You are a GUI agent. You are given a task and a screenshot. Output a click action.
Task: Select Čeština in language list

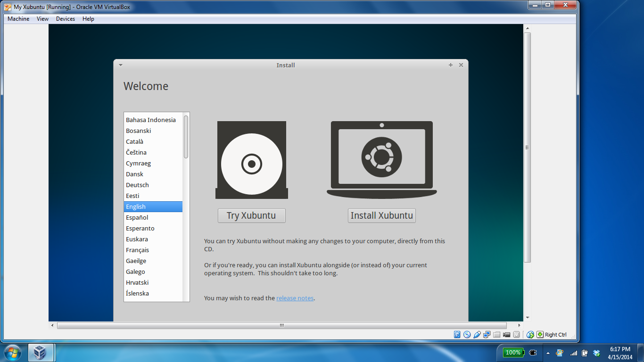[153, 152]
